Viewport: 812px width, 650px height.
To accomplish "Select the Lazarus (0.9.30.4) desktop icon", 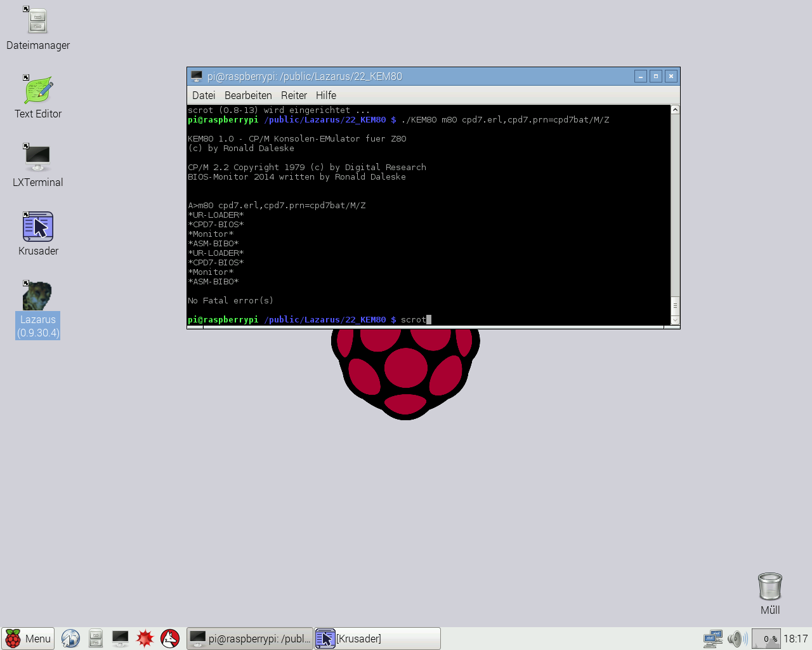I will point(38,310).
